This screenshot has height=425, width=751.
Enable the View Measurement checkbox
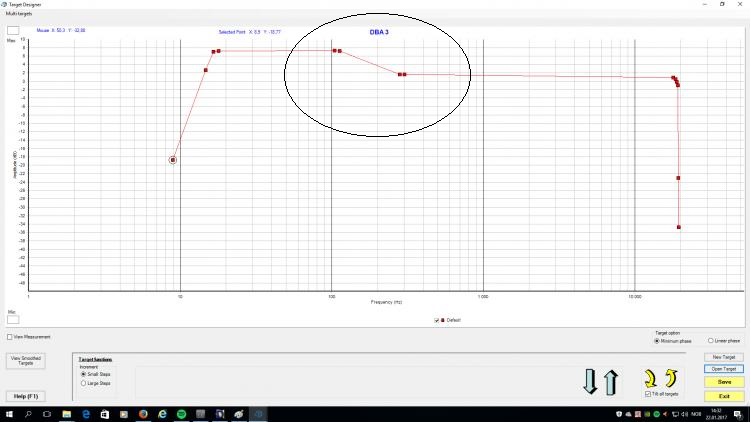click(x=10, y=337)
